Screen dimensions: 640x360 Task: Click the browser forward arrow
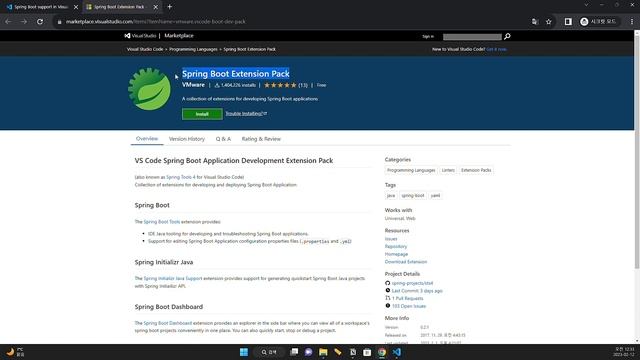click(24, 22)
